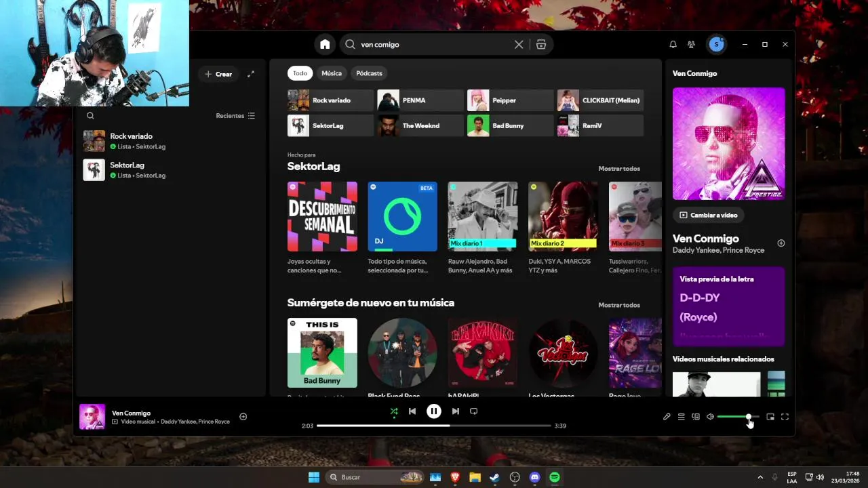
Task: Seek in the song progress bar
Action: pos(434,426)
